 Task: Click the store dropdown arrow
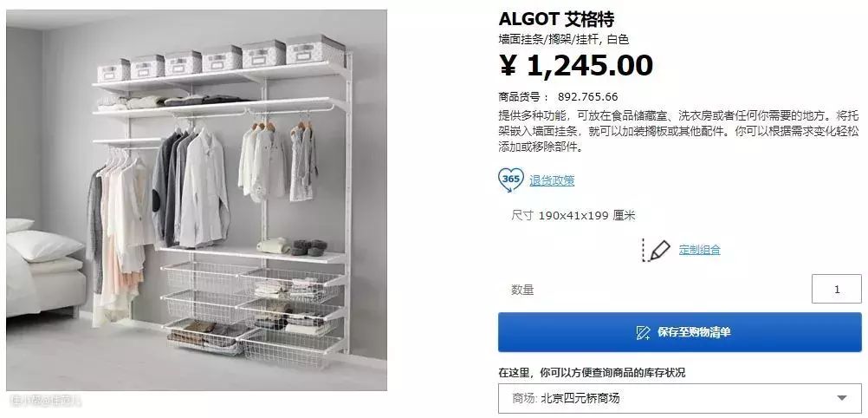coord(842,398)
